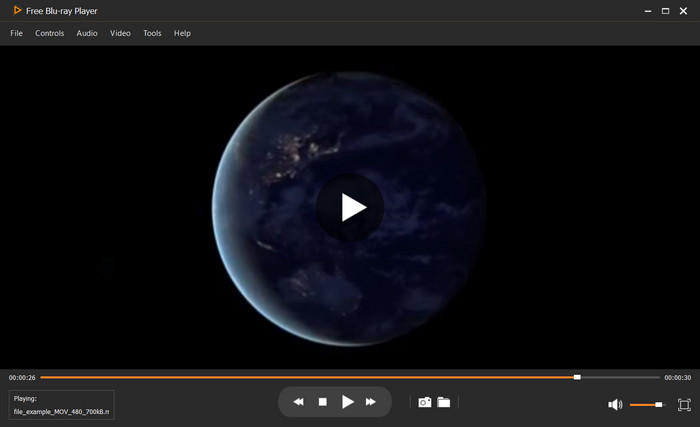Open the Video menu
Screen dimensions: 700x427
click(x=120, y=33)
